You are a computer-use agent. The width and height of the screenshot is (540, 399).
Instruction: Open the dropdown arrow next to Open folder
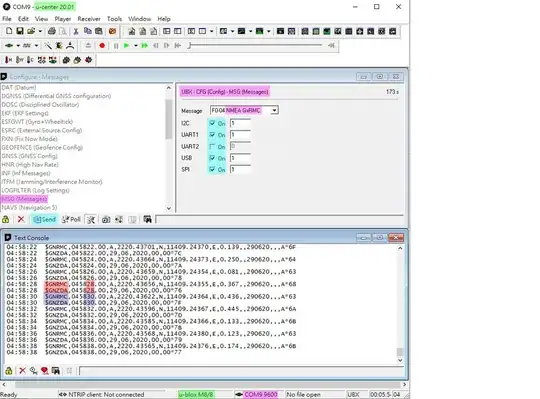tap(40, 31)
